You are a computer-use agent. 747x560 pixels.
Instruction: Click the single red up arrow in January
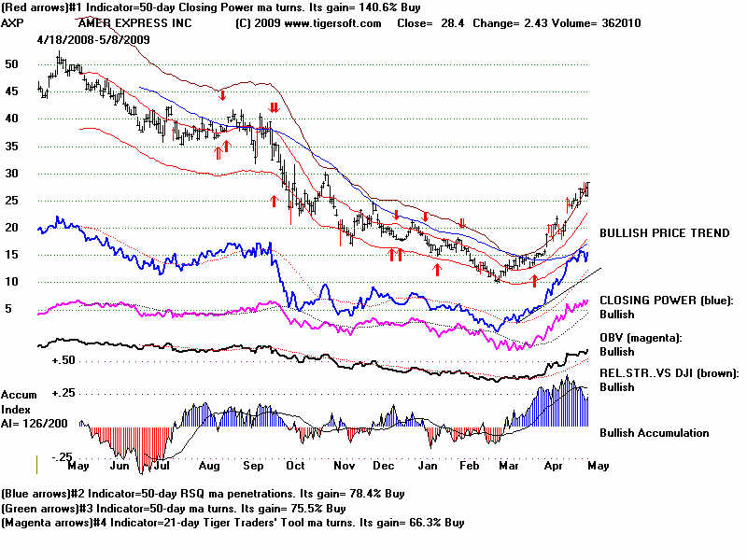[x=436, y=269]
